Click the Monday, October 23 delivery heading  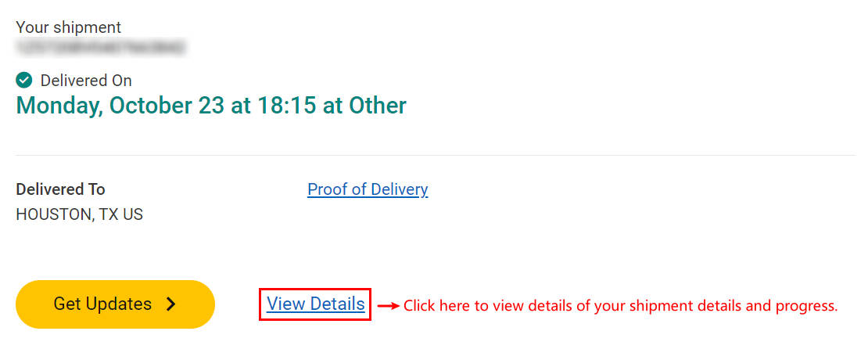tap(211, 106)
